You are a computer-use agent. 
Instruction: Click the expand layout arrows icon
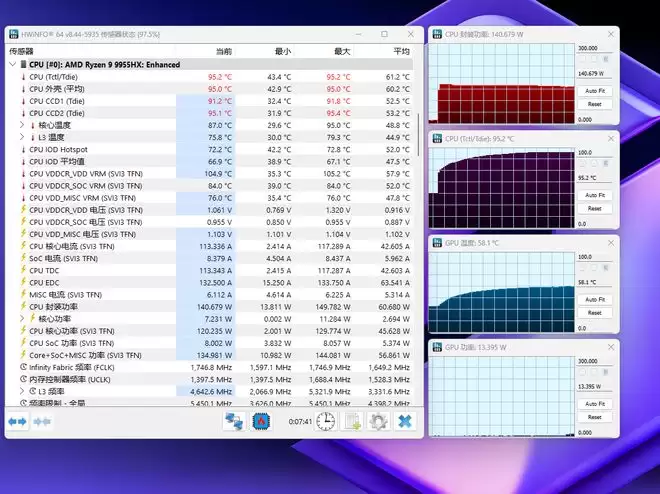(x=17, y=421)
